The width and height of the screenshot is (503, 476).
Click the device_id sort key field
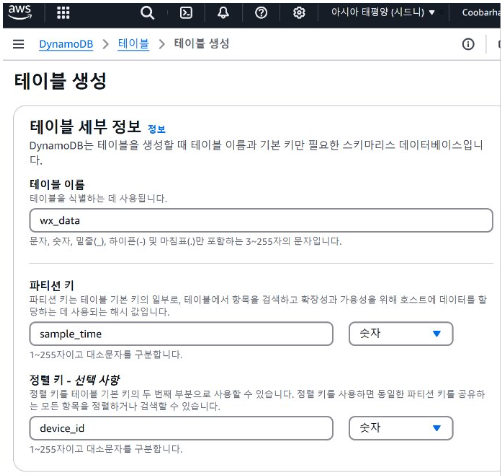[181, 428]
